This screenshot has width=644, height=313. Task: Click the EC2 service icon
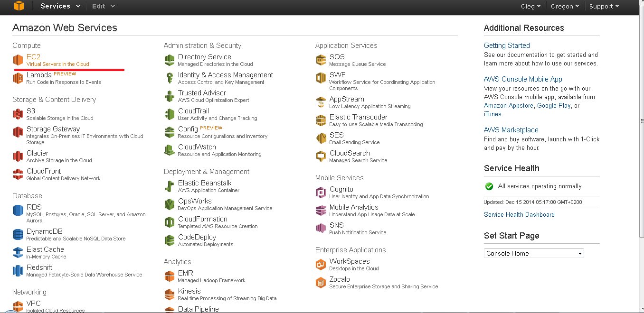tap(18, 60)
